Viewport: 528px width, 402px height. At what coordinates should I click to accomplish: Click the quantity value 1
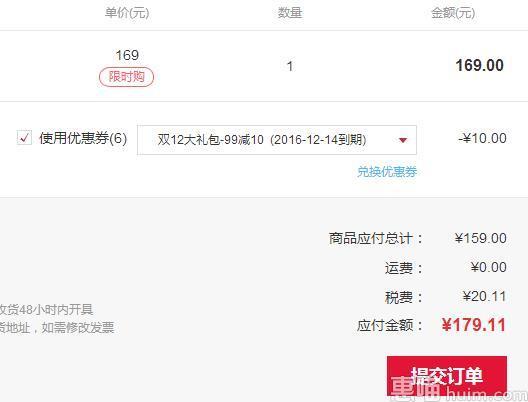tap(290, 66)
